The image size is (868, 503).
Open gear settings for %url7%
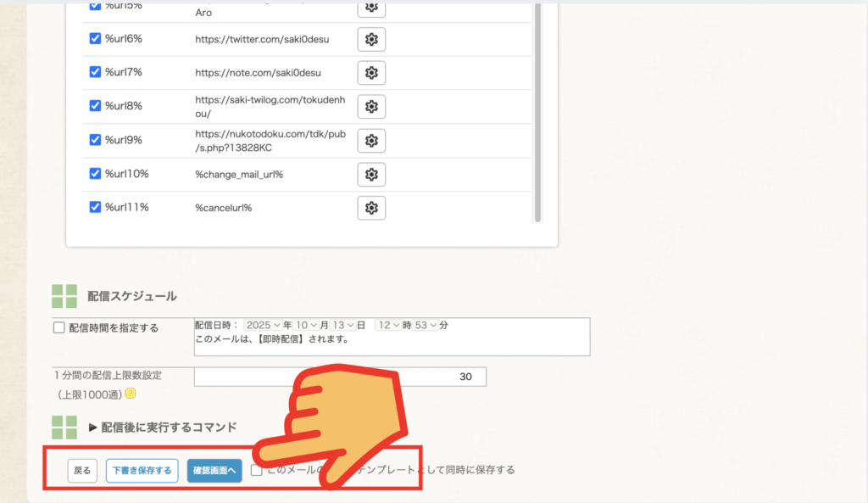371,73
